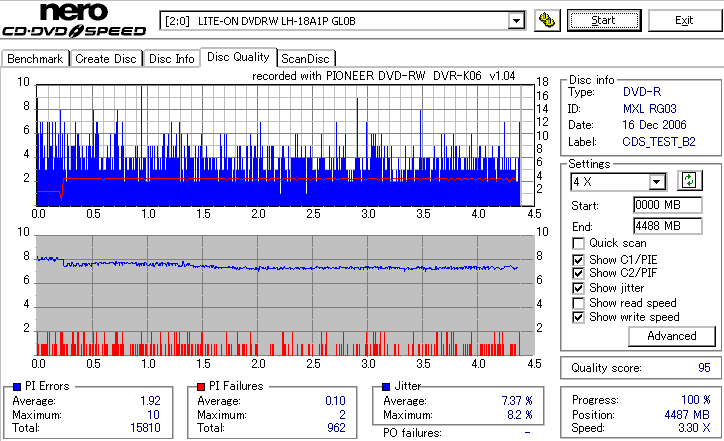Click Jitter average 7.37 %
724x441 pixels.
point(517,401)
